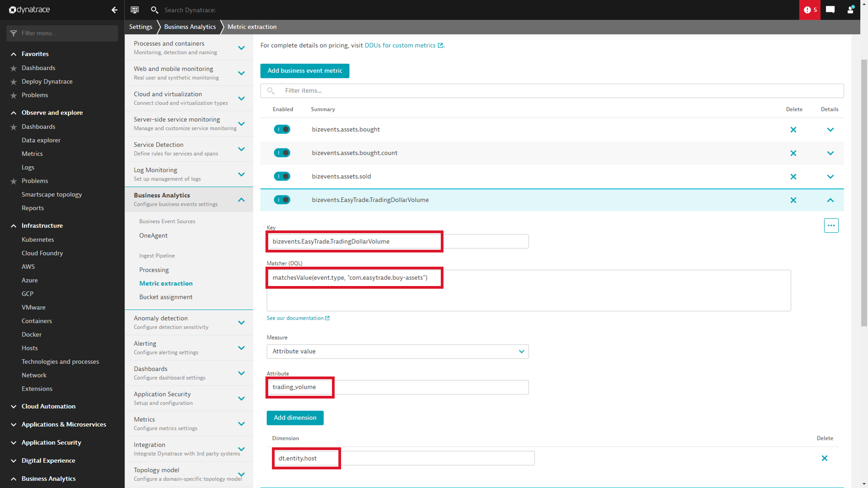Open the chat message icon
The width and height of the screenshot is (868, 488).
(x=830, y=10)
